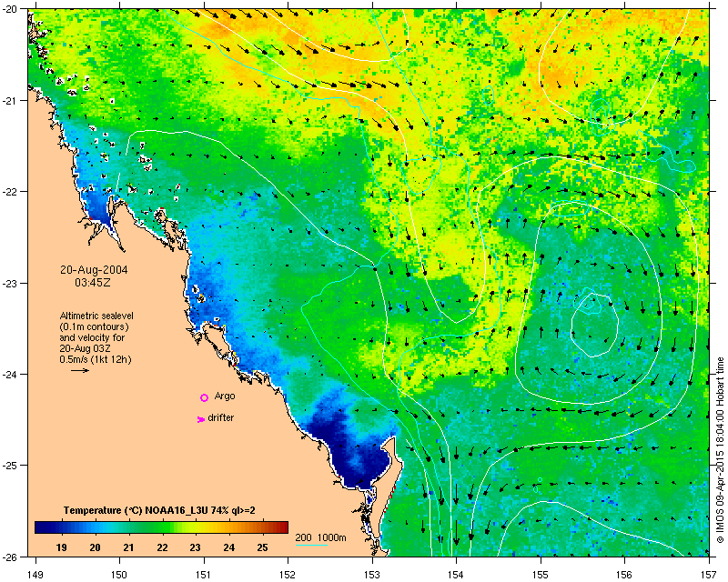Click the temperature color bar legend
Viewport: 728px width, 582px height.
pos(161,527)
